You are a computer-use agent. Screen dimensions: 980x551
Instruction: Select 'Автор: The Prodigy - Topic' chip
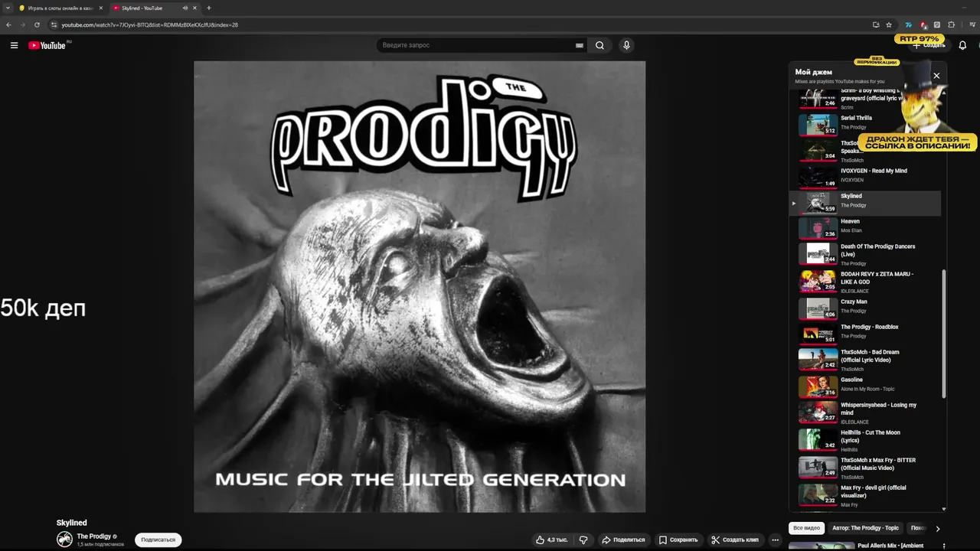(x=865, y=528)
